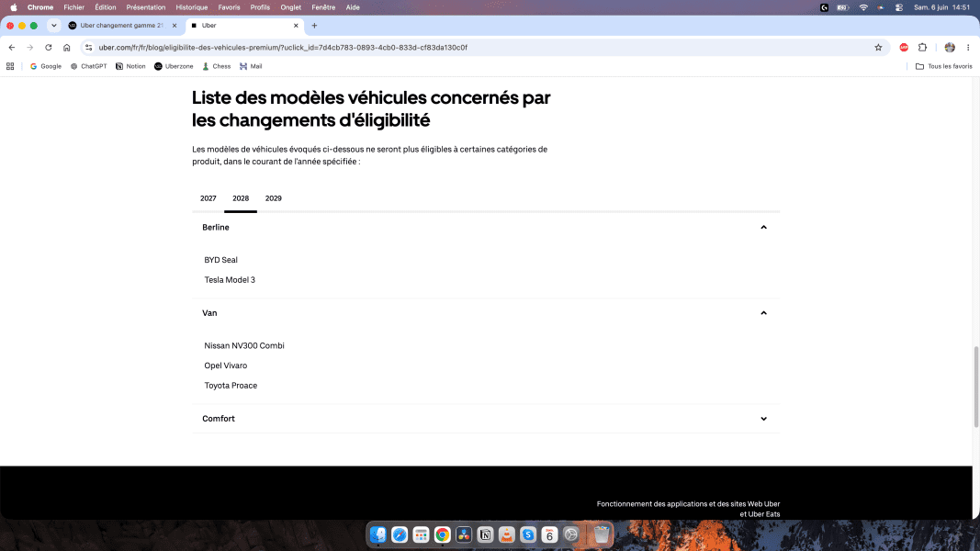980x551 pixels.
Task: Reload the Uber page
Action: click(48, 48)
